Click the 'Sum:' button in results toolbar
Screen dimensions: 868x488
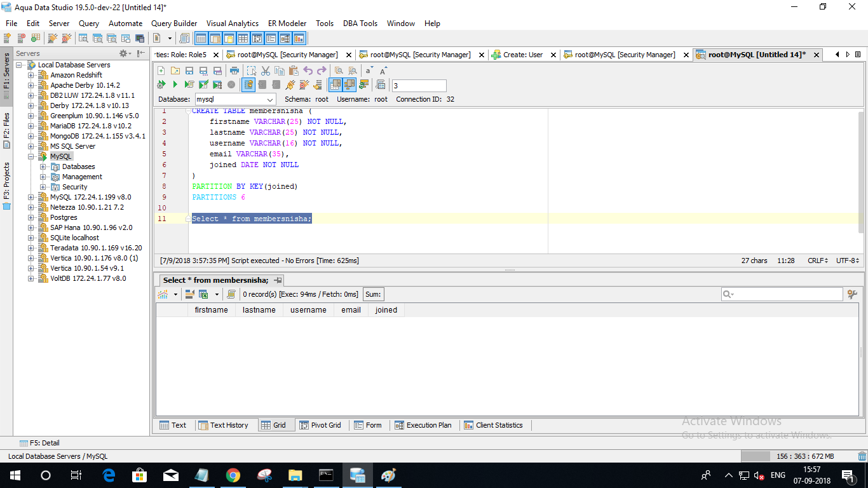click(x=373, y=294)
